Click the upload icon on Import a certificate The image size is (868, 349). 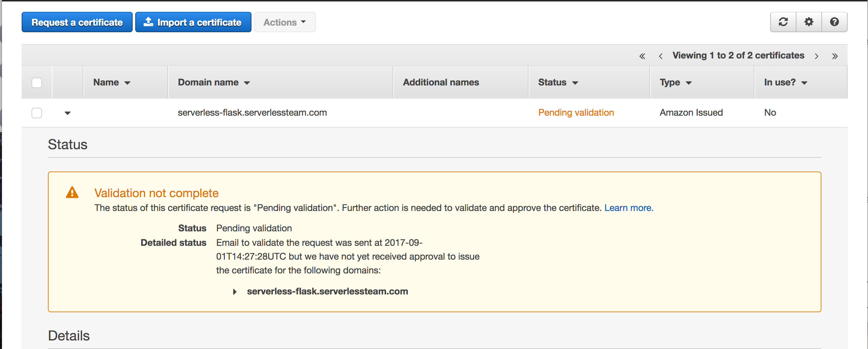(x=148, y=22)
